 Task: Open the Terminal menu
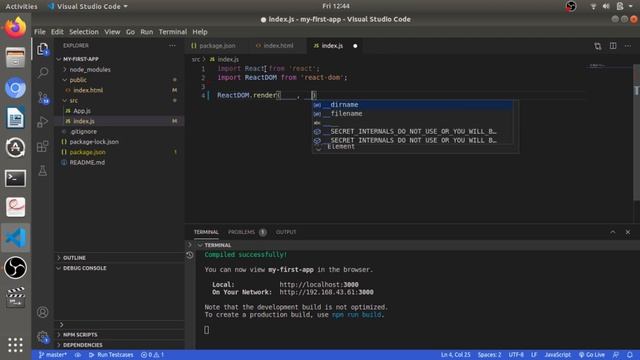[173, 32]
